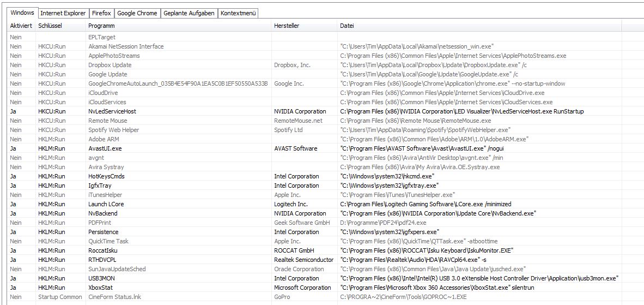Image resolution: width=644 pixels, height=305 pixels.
Task: Select the Avira Systray entry
Action: point(106,167)
